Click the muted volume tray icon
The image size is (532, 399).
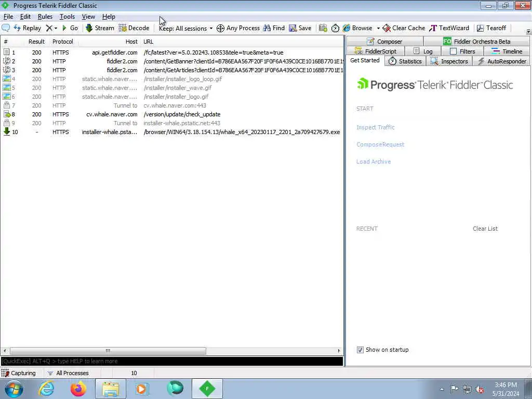[x=480, y=389]
